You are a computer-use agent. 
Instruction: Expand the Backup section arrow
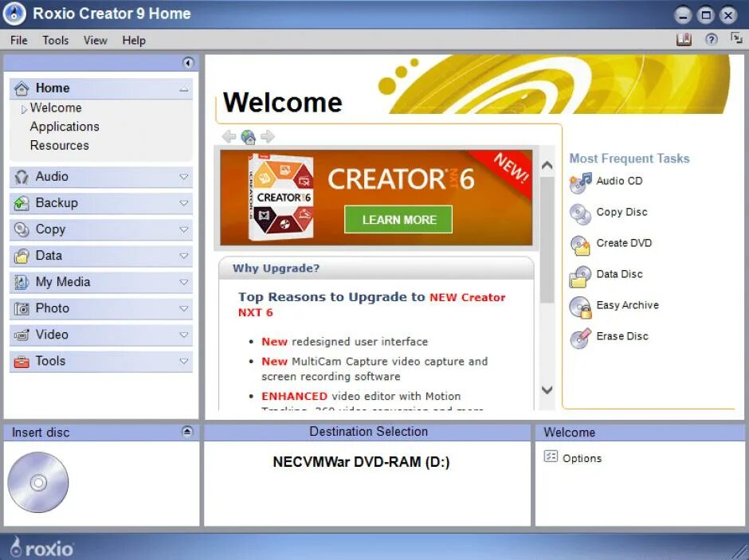184,203
